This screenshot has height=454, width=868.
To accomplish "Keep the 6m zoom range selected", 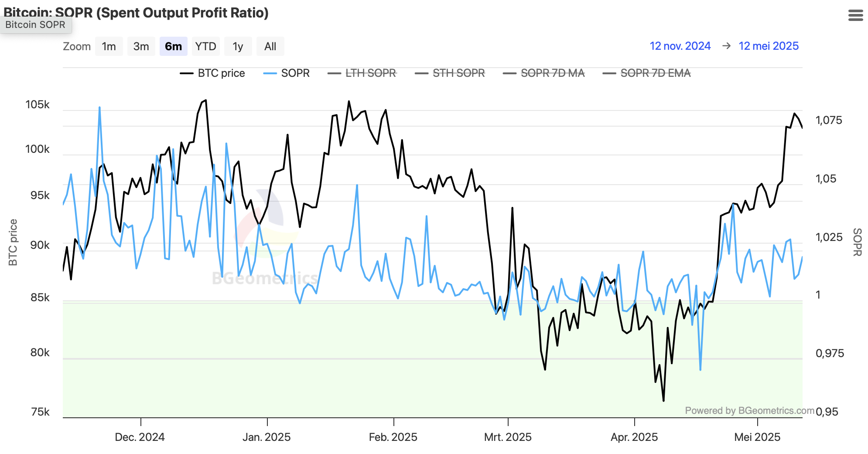I will 173,46.
